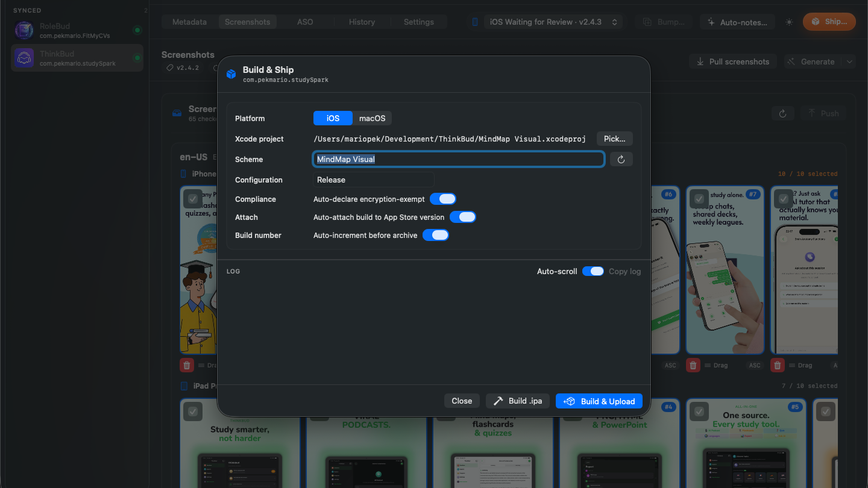Screen dimensions: 868x488
Task: Click the blue Build & Ship box icon
Action: point(231,74)
